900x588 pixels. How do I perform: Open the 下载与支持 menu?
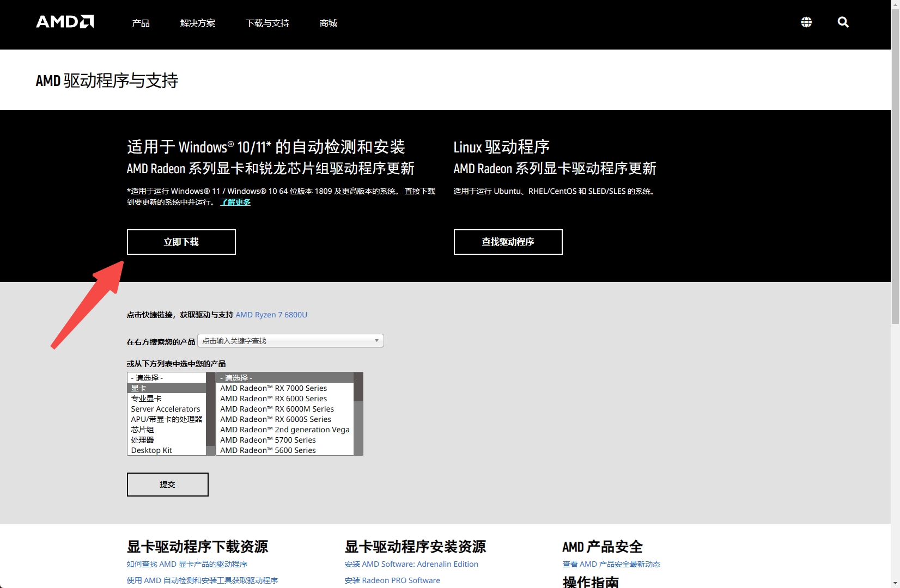267,23
